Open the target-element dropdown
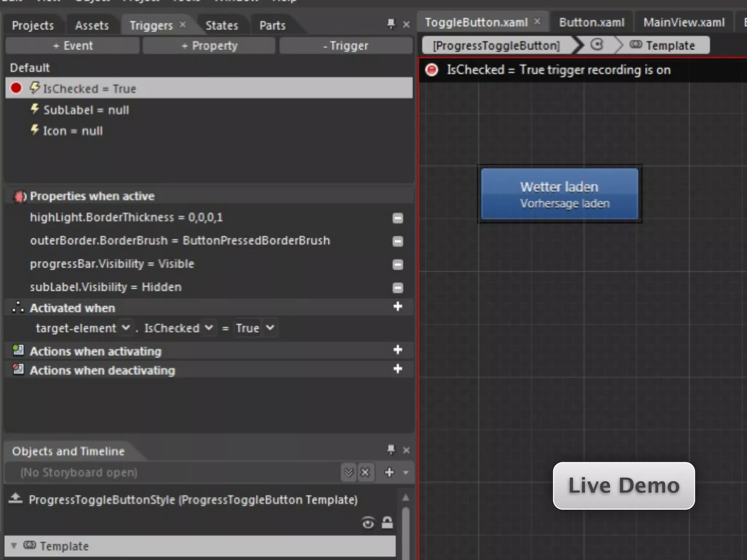The width and height of the screenshot is (747, 560). click(125, 327)
